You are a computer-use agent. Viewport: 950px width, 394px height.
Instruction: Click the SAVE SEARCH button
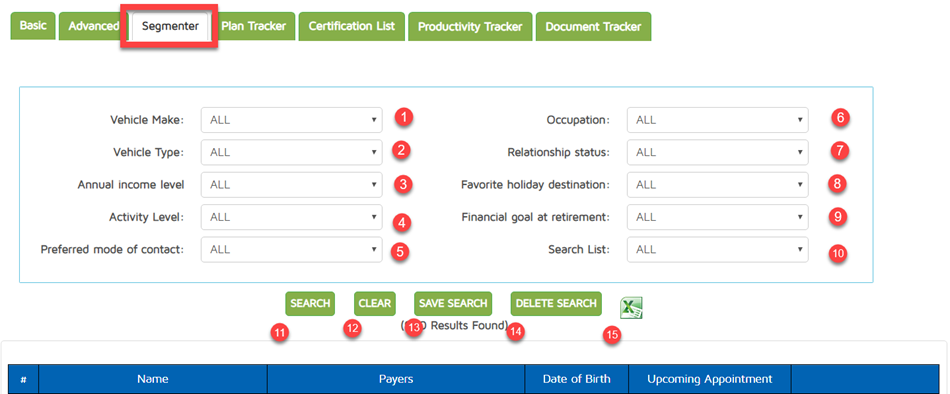[x=453, y=304]
